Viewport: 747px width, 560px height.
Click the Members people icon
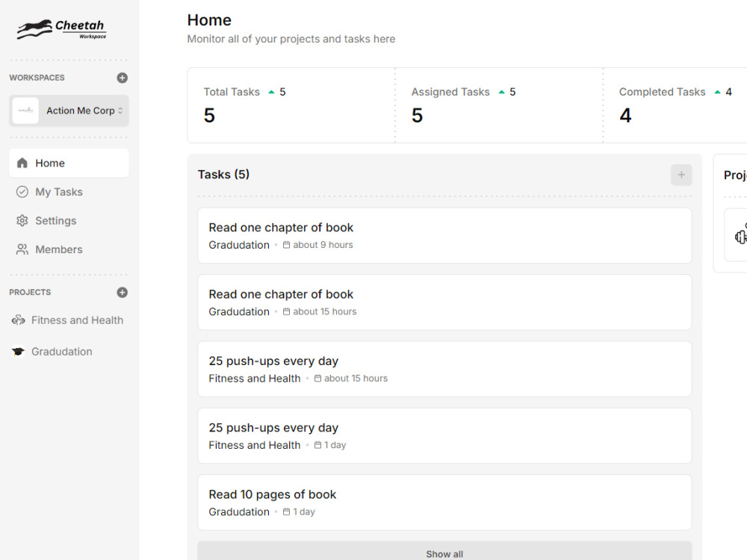[x=22, y=249]
